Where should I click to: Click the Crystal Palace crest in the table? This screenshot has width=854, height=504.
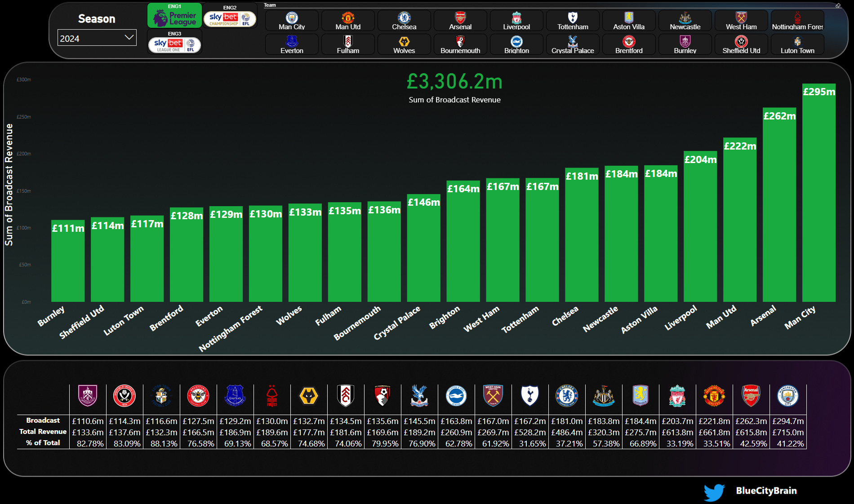(419, 396)
